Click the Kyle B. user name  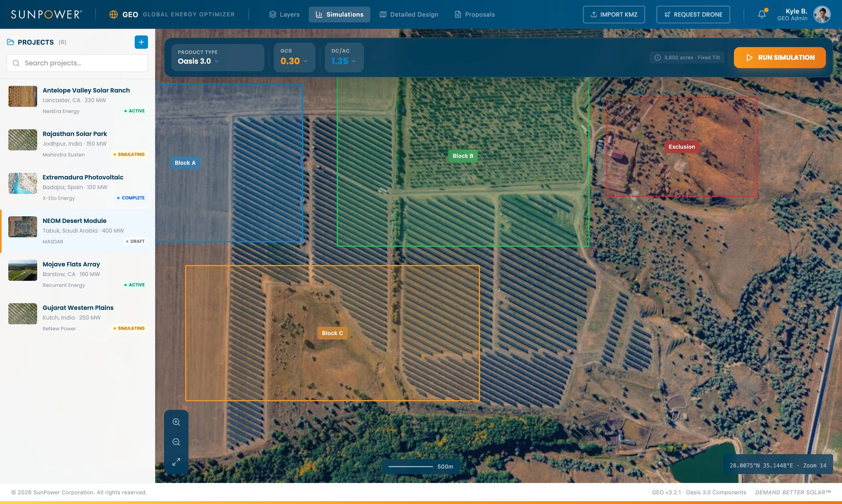[x=796, y=11]
